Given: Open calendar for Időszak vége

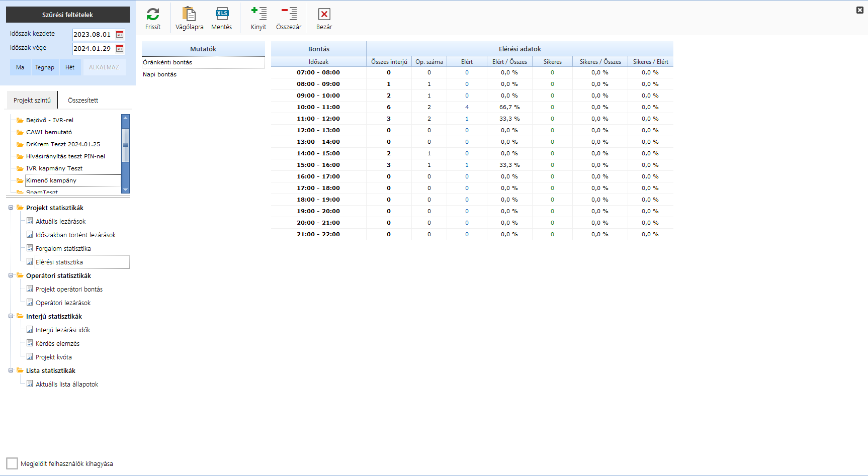Looking at the screenshot, I should click(x=120, y=49).
